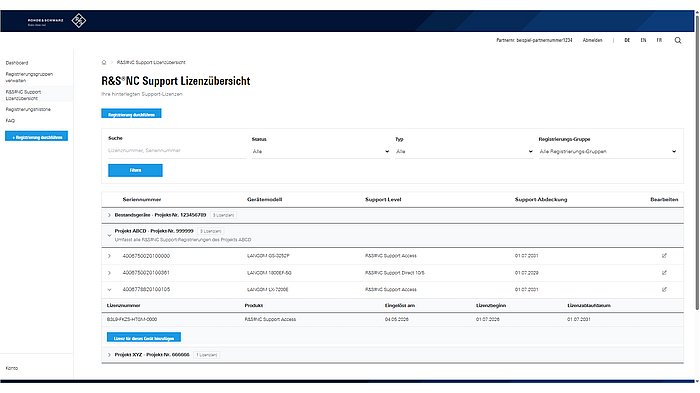Expand Bestandsgeräte project group

pos(109,215)
